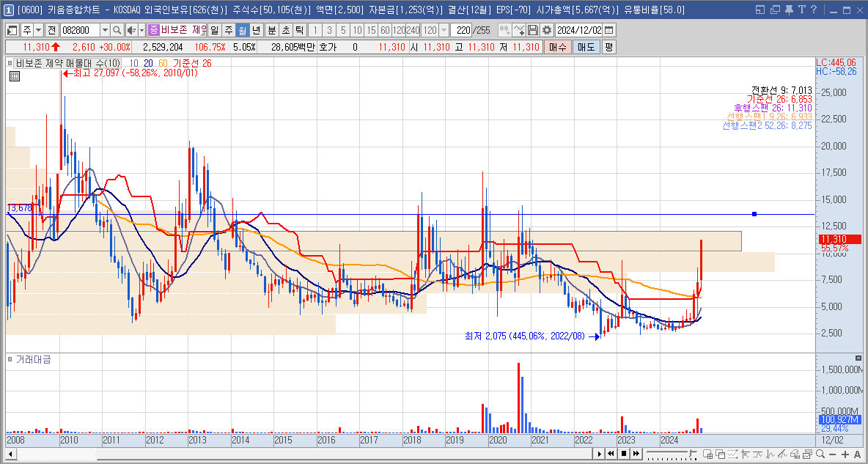Expand the stock code history dropdown
Viewport: 868px width, 464px height.
point(105,31)
